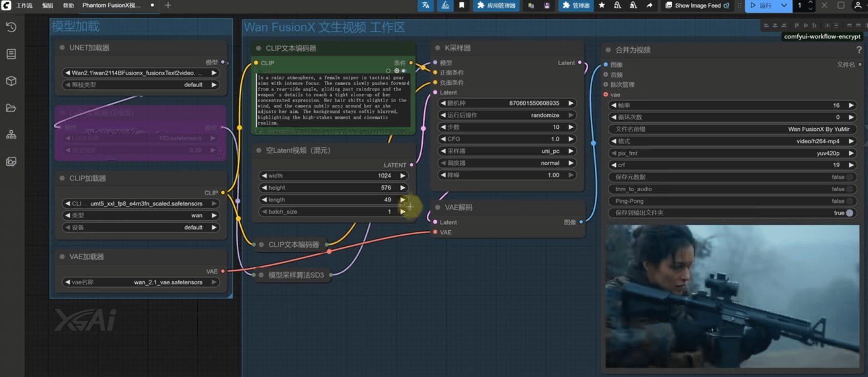Open the run button dropdown arrow
Viewport: 868px width, 377px height.
(784, 5)
